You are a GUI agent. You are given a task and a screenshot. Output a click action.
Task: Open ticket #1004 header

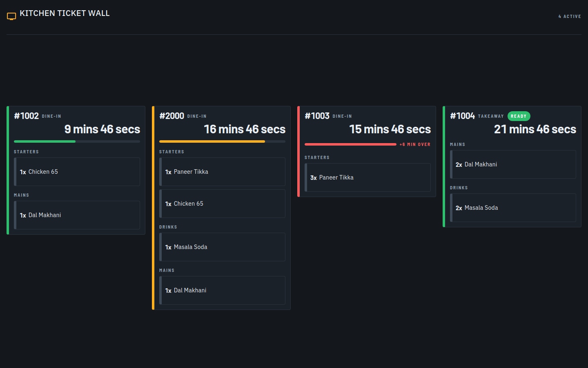462,116
